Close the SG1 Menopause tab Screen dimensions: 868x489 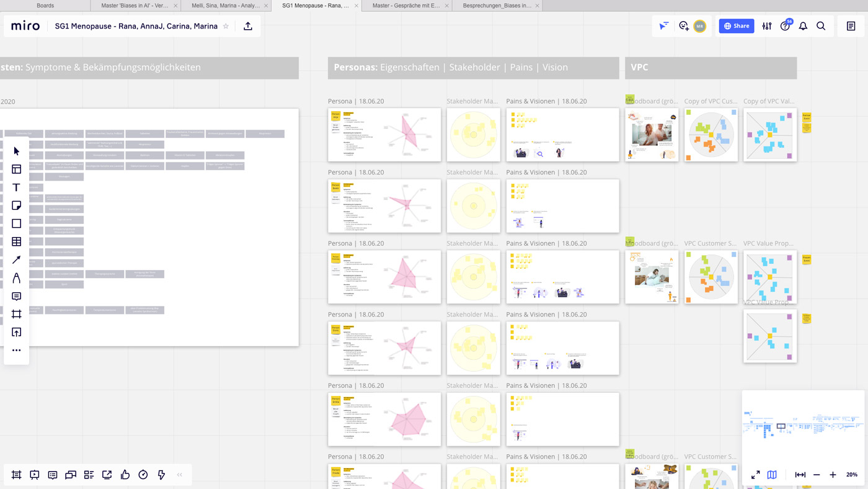tap(356, 6)
